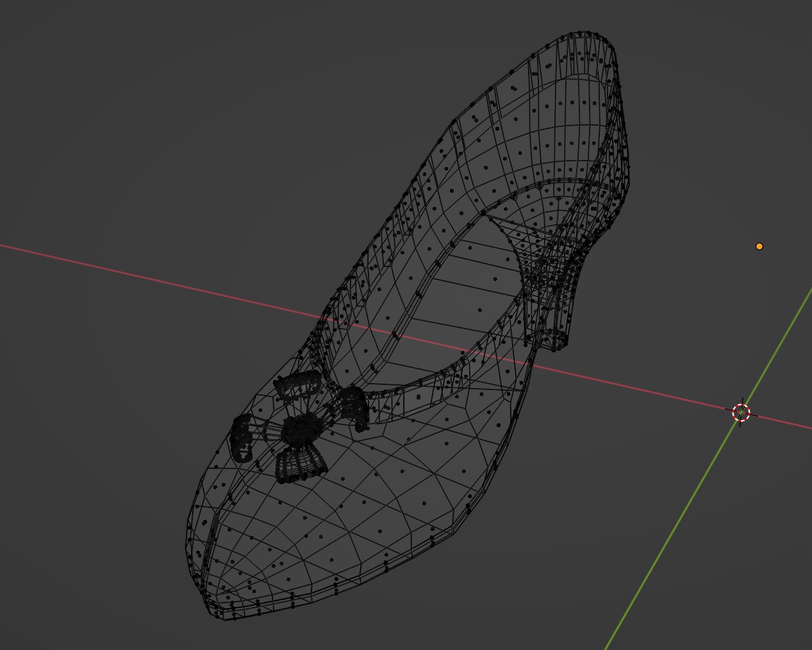Screen dimensions: 812x650
Task: Click the orange object origin dot
Action: pos(759,246)
